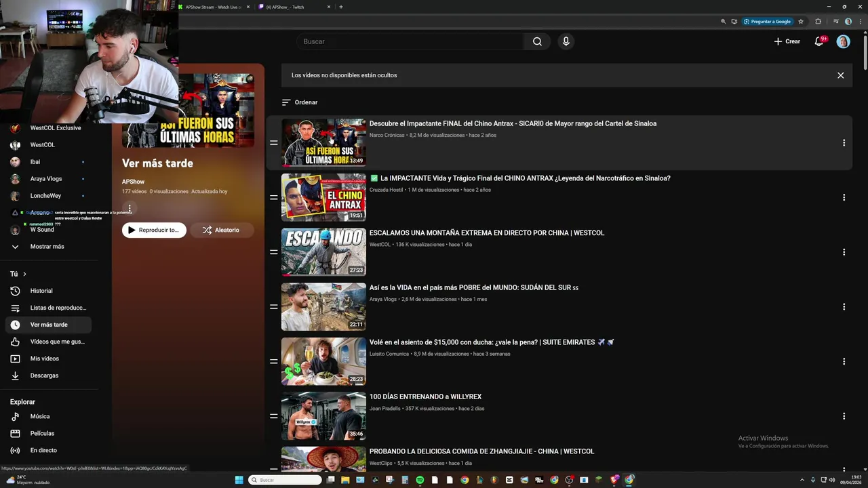Open Mis vídeos in sidebar

tap(48, 359)
